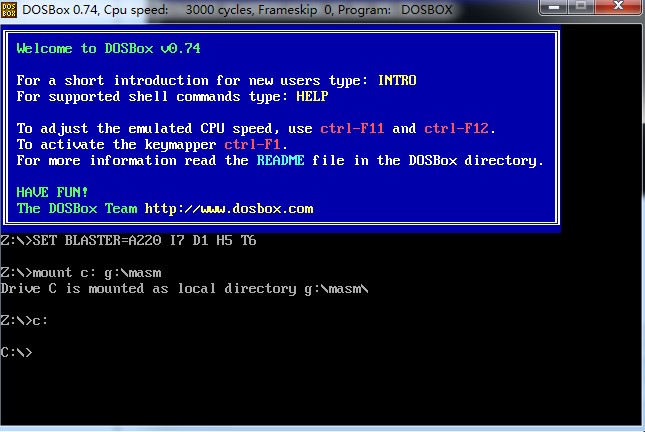Minimize the DOSBox window
The height and width of the screenshot is (432, 645).
(x=554, y=7)
